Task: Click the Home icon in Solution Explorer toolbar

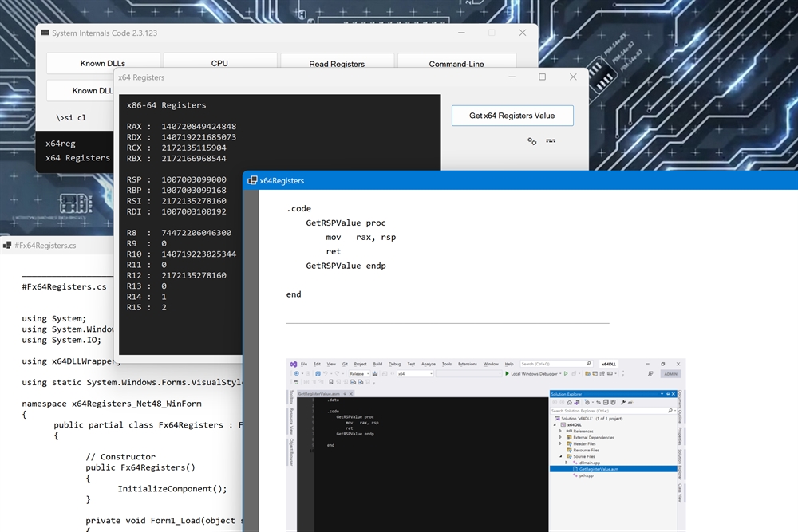Action: click(x=569, y=402)
